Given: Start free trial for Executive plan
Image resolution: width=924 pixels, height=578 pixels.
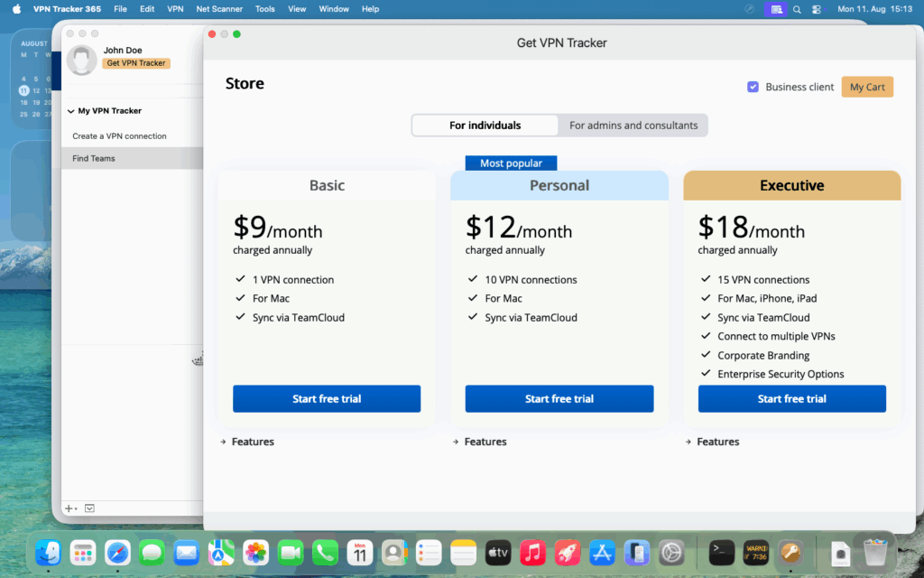Looking at the screenshot, I should (792, 398).
